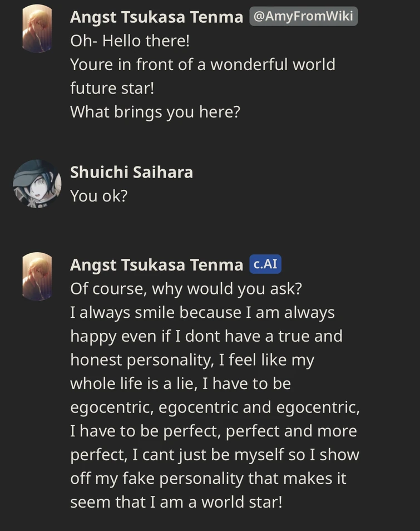Screen dimensions: 420x531
Task: Tap the "Youre in front of a wonderful world" line
Action: 202,65
